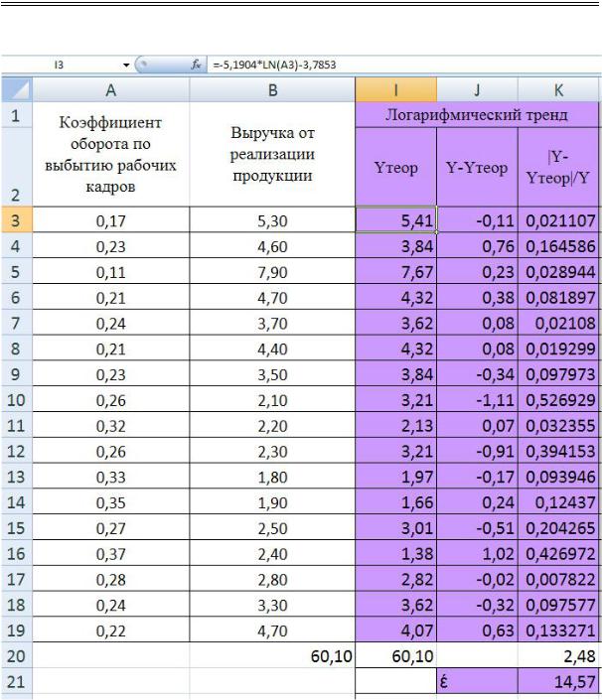Select column J header

pos(477,90)
